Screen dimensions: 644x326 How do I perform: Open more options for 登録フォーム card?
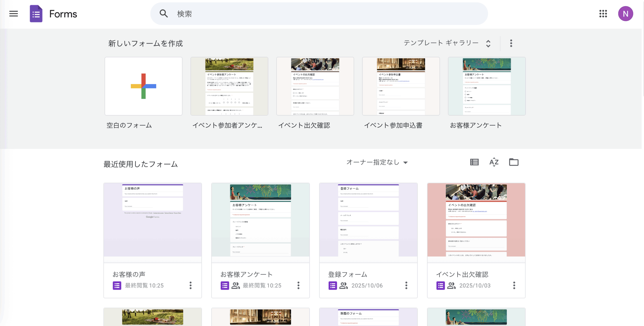[x=406, y=285]
